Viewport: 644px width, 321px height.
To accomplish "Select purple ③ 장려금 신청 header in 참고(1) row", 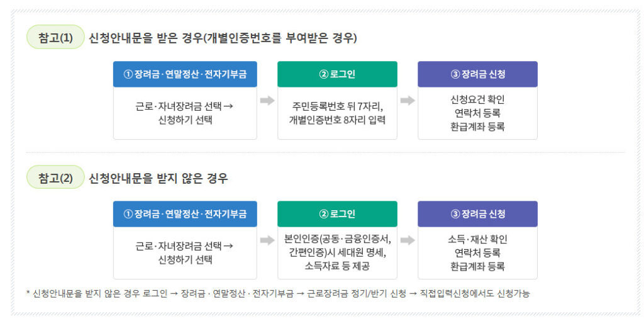I will pos(478,74).
